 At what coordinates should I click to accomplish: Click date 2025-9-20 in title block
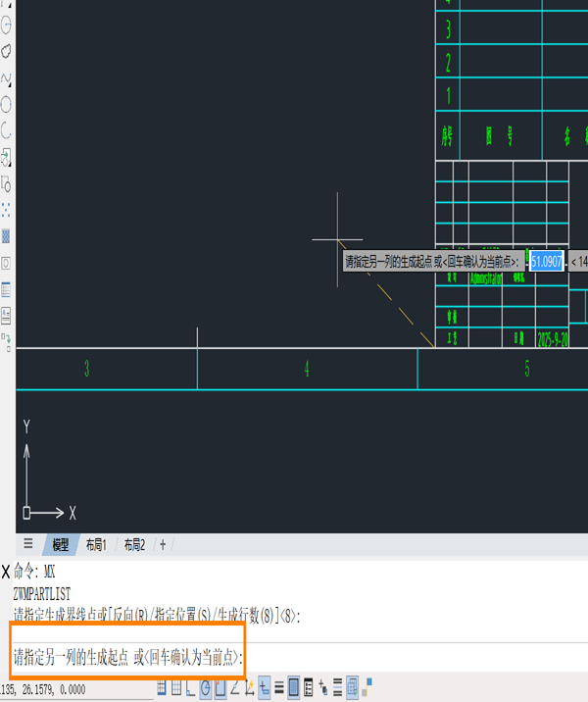[553, 340]
